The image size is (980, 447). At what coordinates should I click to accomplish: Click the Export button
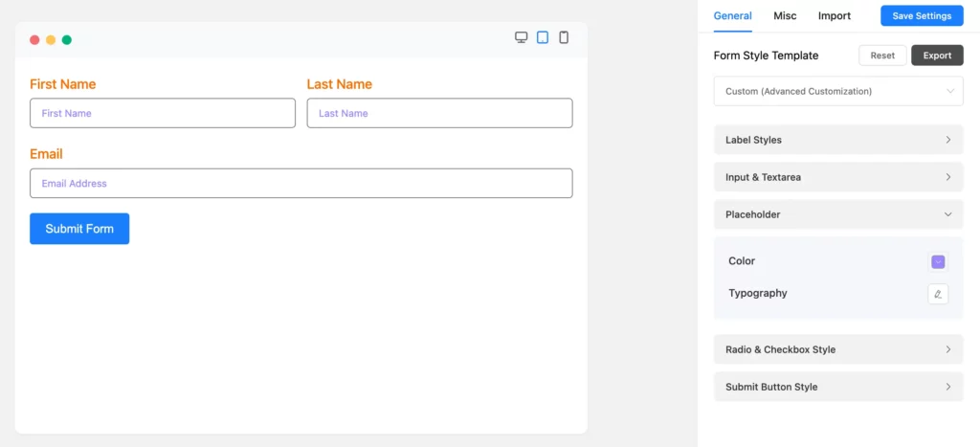coord(937,56)
